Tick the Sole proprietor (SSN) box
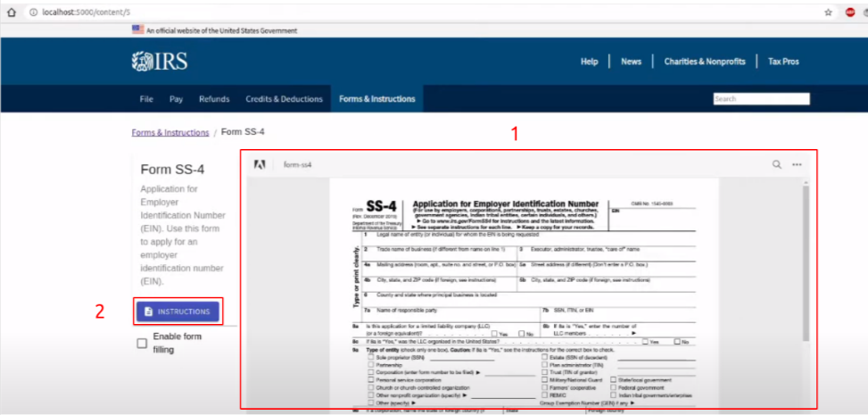The width and height of the screenshot is (868, 415). [x=371, y=357]
